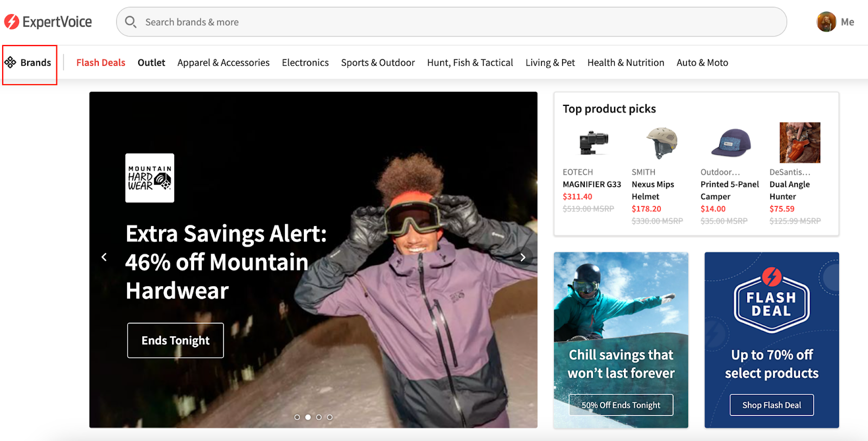
Task: Click Nexus Mips Helmet product name
Action: pos(653,191)
